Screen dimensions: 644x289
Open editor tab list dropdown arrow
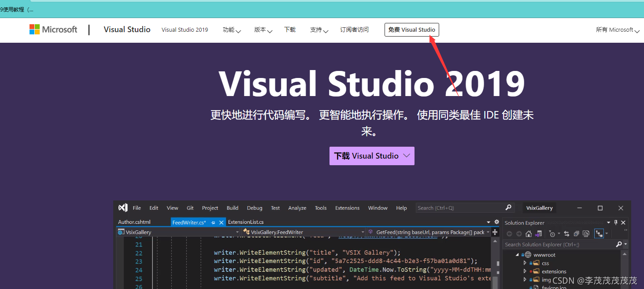[489, 222]
